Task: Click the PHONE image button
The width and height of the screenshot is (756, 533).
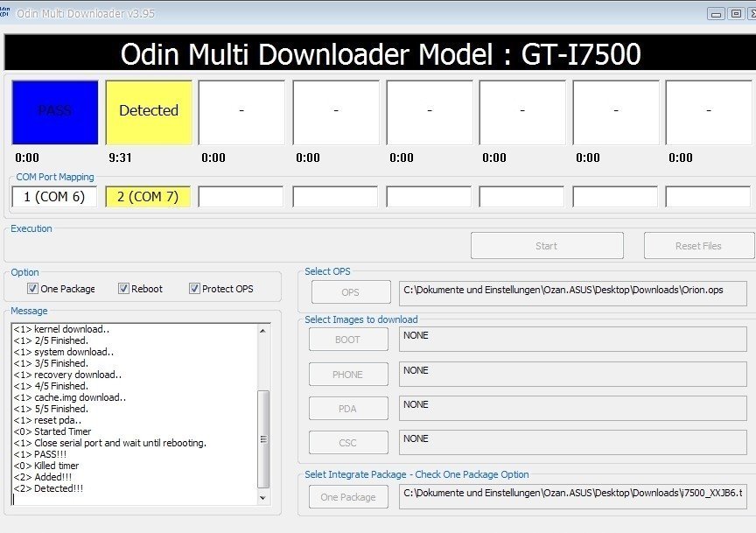Action: 348,375
